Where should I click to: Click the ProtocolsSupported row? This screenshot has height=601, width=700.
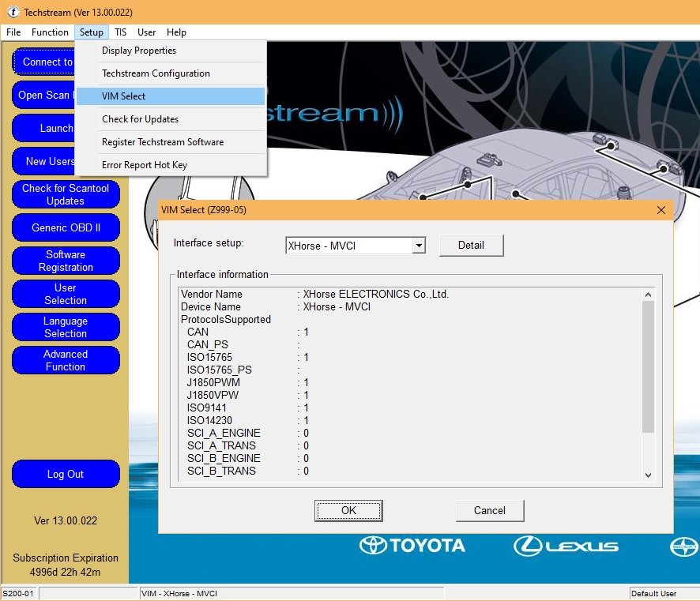click(x=226, y=320)
